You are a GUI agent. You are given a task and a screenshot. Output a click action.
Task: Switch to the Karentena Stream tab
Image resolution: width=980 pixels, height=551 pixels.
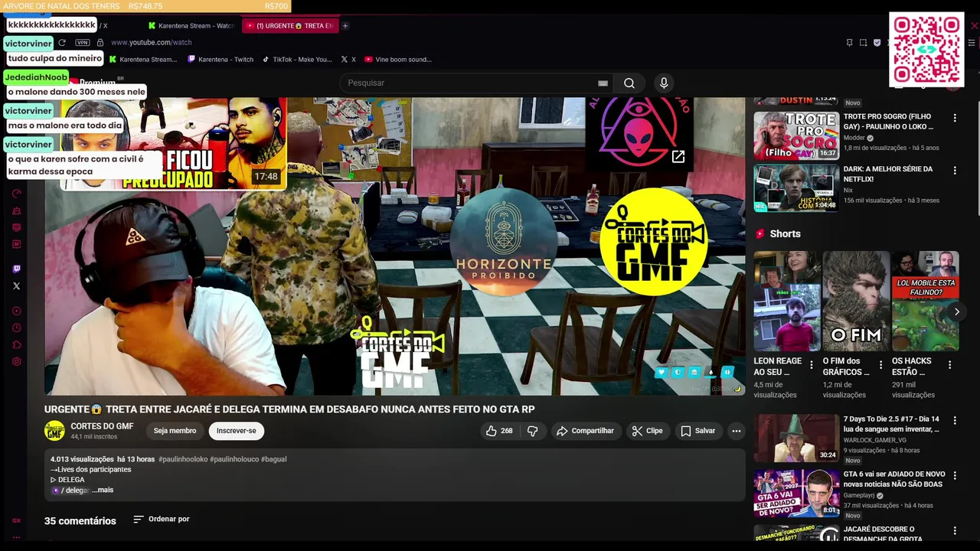pos(191,25)
